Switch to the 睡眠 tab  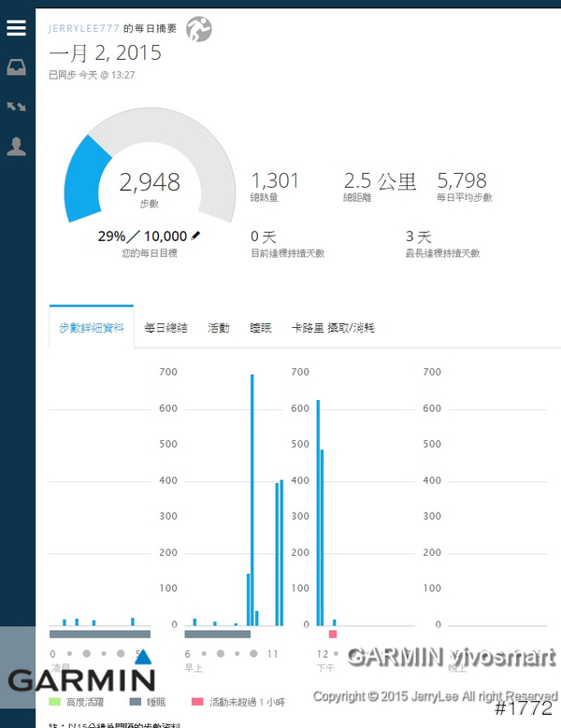click(261, 328)
